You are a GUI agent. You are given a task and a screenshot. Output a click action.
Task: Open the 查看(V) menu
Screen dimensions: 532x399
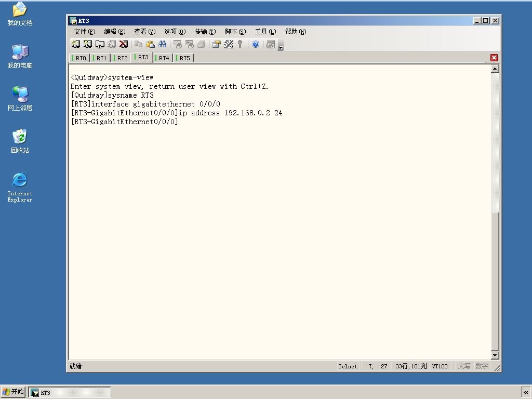(145, 32)
